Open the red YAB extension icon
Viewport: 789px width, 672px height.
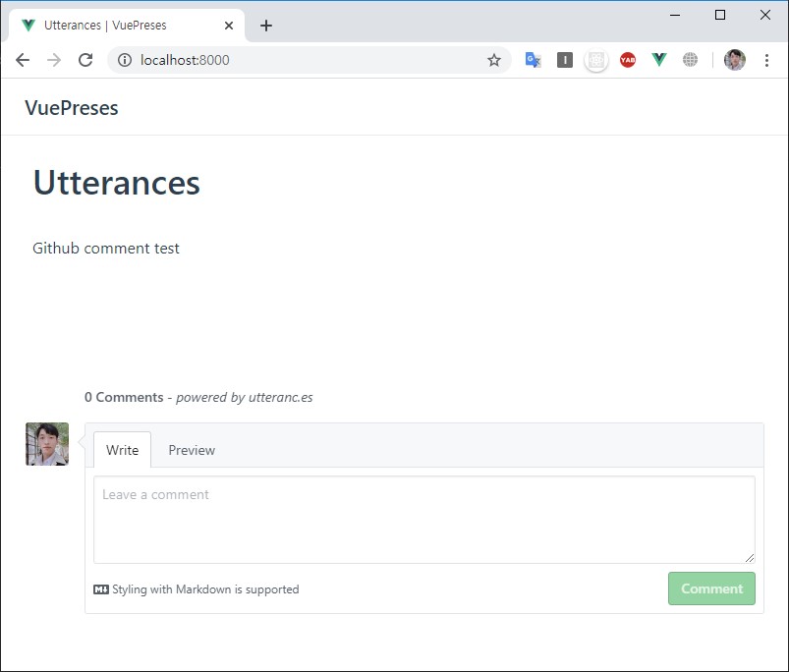click(x=628, y=60)
